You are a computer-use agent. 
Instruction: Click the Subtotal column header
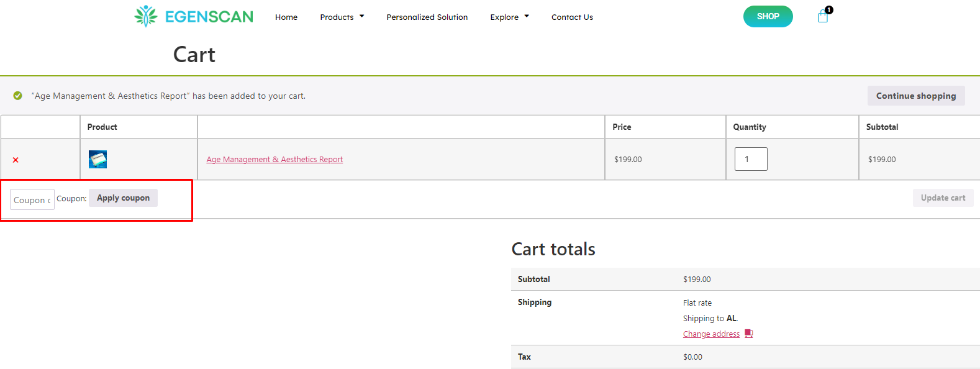click(x=882, y=127)
